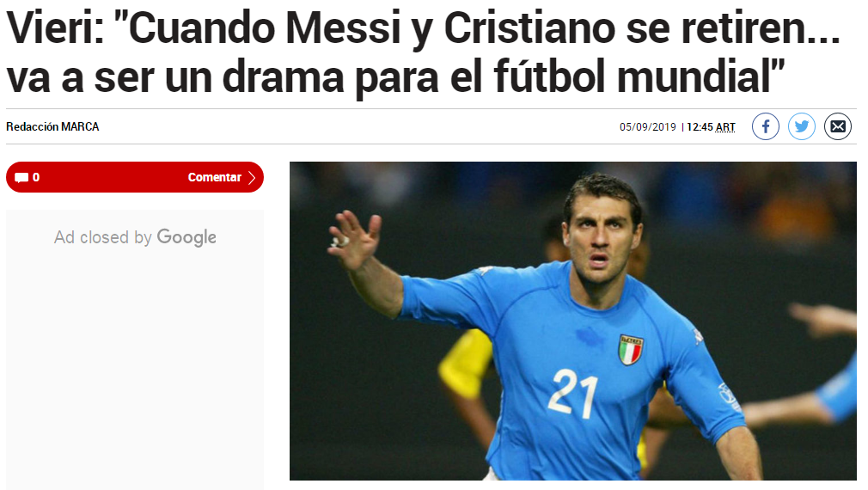Screen dimensions: 868x490
Task: Send the article via email icon
Action: tap(838, 126)
